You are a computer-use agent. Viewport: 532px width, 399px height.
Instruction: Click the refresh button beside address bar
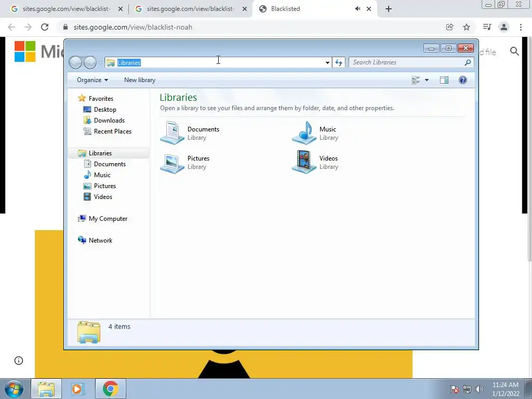point(339,62)
